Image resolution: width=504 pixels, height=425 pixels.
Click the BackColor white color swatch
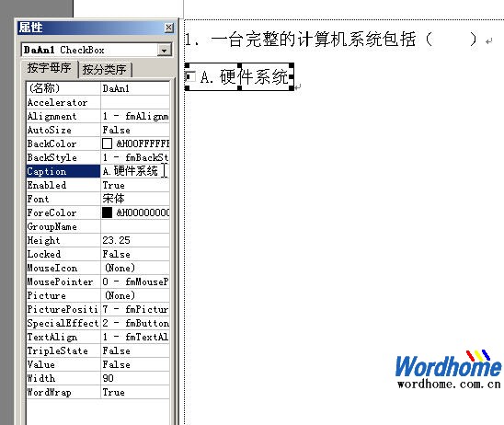pos(107,144)
